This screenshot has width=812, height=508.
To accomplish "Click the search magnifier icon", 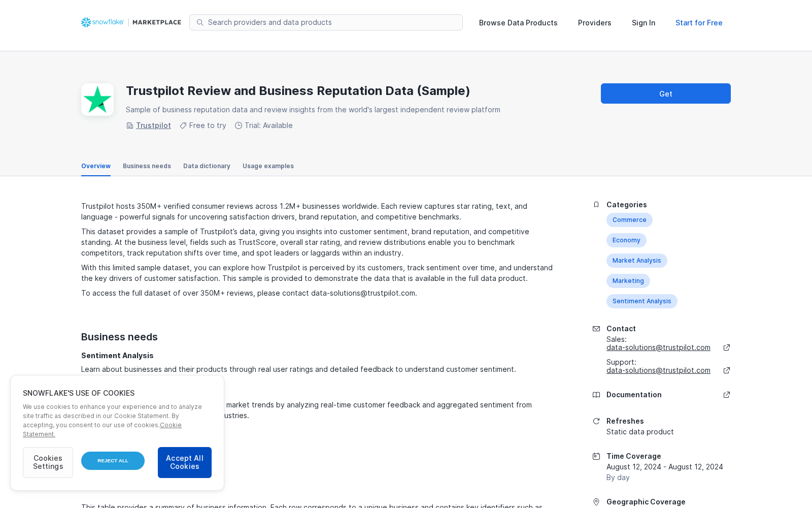I will [200, 22].
